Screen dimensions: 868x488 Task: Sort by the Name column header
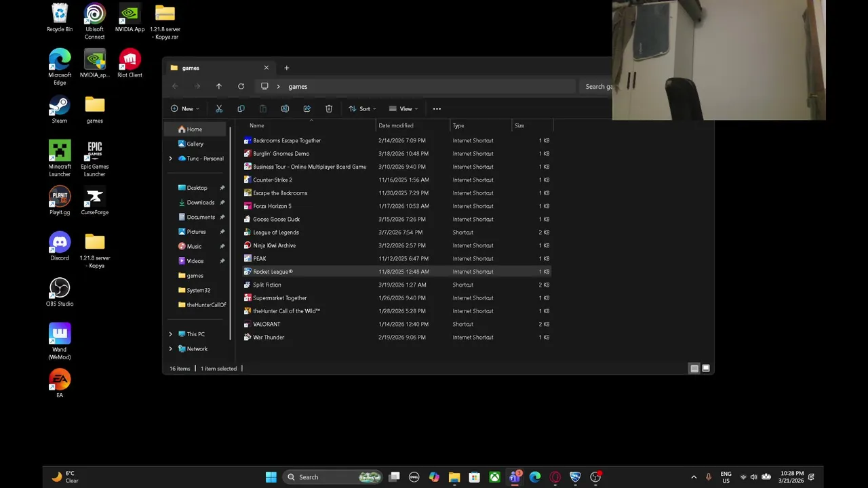click(310, 125)
